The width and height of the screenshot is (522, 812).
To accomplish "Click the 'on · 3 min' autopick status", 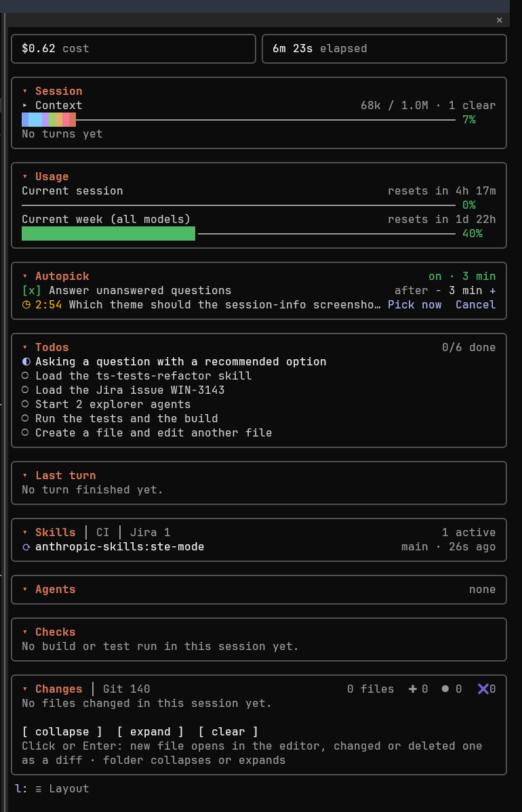I will [462, 277].
